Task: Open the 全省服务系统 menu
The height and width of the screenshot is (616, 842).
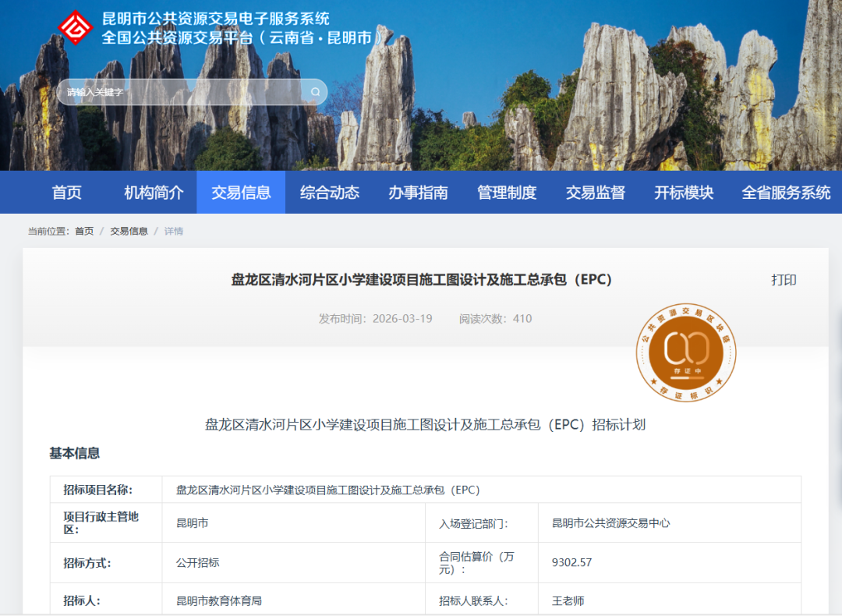Action: [x=785, y=193]
